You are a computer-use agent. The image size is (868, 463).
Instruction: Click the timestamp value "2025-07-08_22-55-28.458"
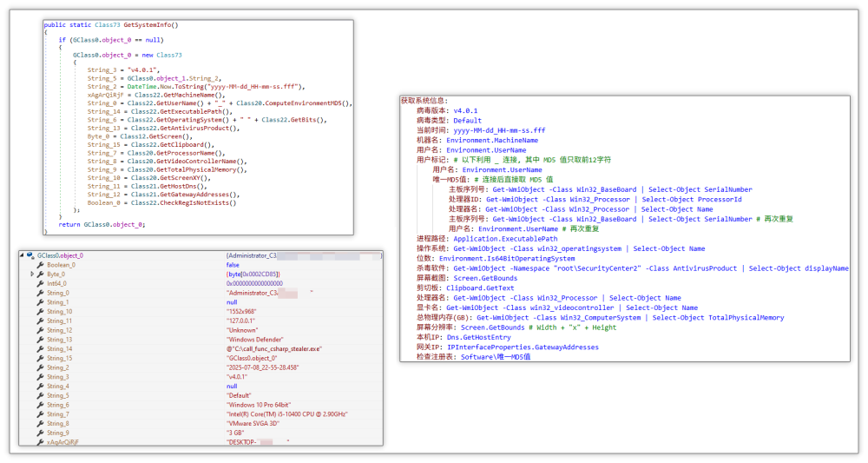(262, 367)
